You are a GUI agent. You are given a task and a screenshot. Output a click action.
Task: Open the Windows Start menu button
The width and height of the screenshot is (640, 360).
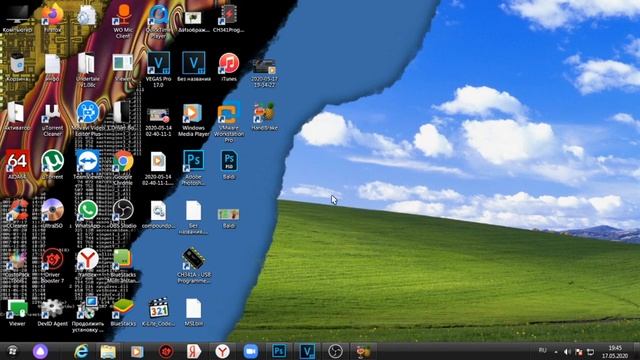(12, 351)
